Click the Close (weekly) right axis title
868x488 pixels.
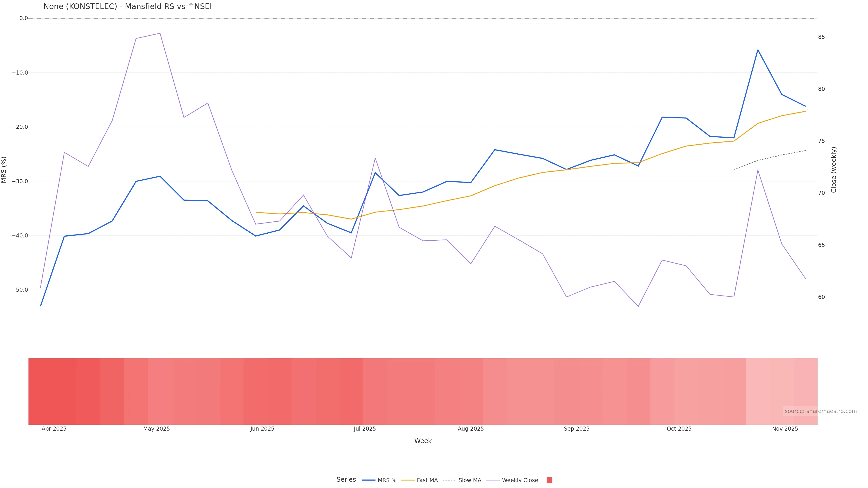tap(834, 170)
